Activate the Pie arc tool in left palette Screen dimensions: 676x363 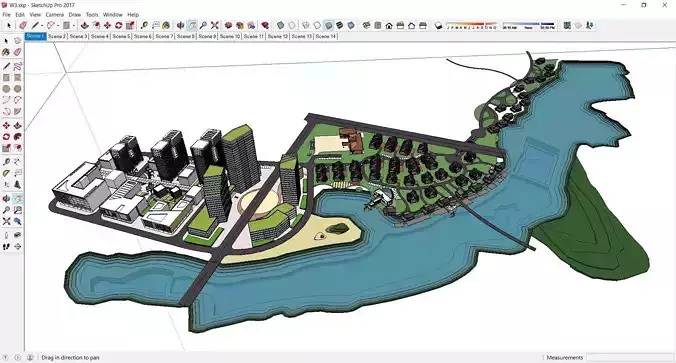click(x=17, y=111)
